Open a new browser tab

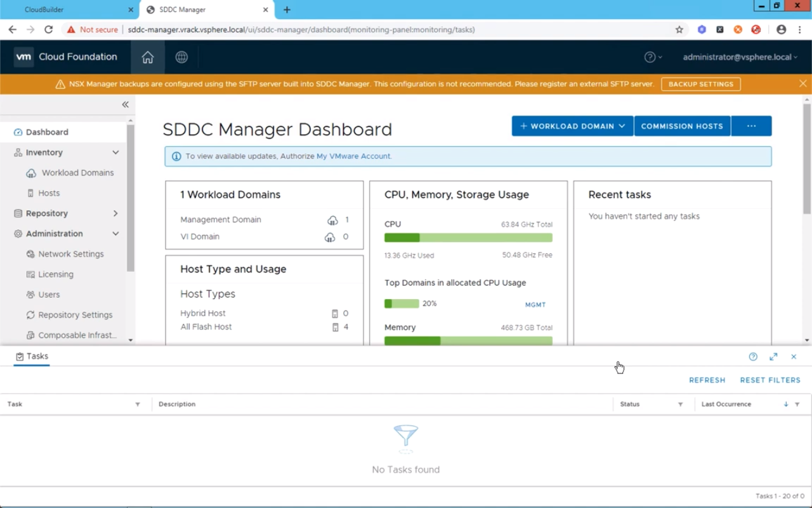tap(287, 10)
